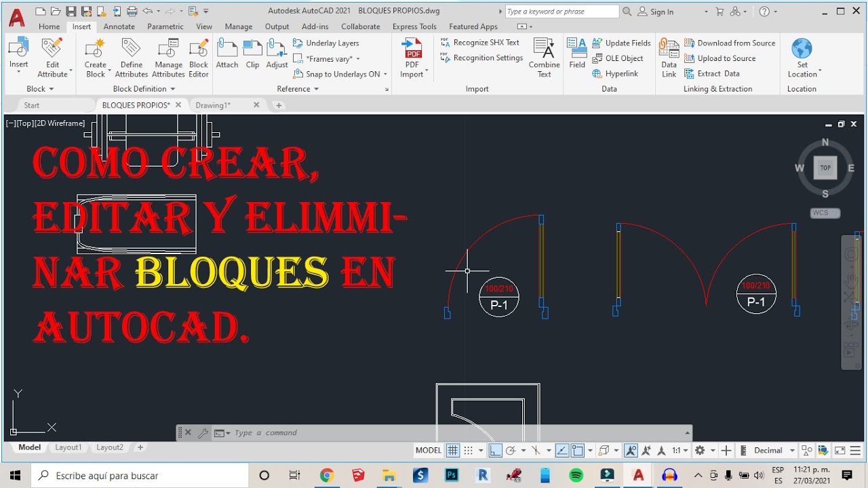Click the Customization menu icon in status bar
The width and height of the screenshot is (868, 488).
[855, 451]
